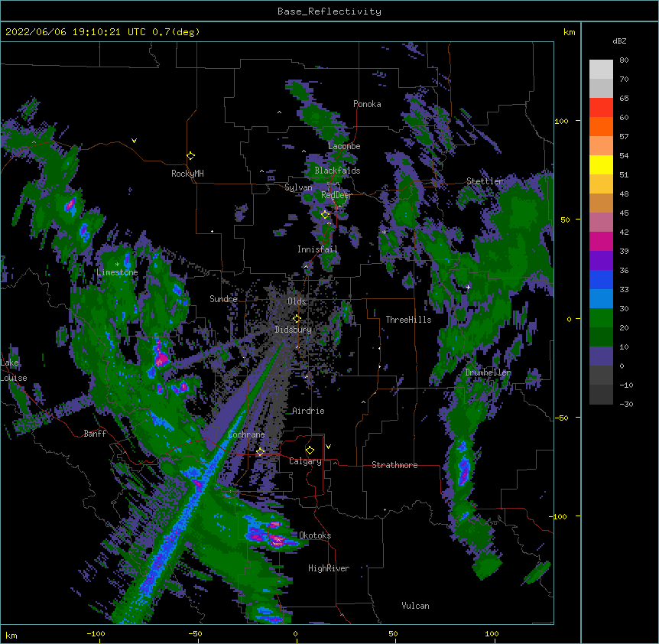
Task: Pick the purple 39-36 dBZ legend swatch
Action: (x=601, y=261)
